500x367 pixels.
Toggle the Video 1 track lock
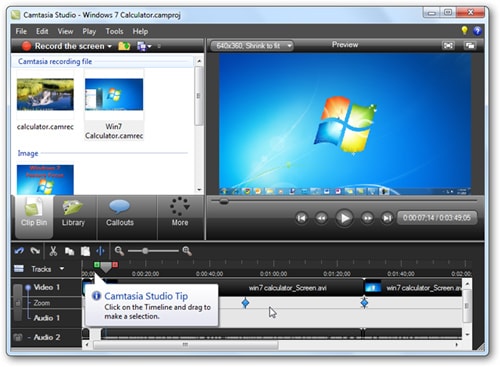pos(18,303)
